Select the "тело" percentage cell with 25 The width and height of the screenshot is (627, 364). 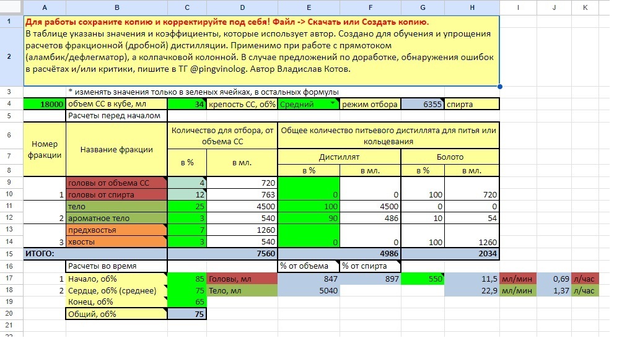(x=186, y=207)
